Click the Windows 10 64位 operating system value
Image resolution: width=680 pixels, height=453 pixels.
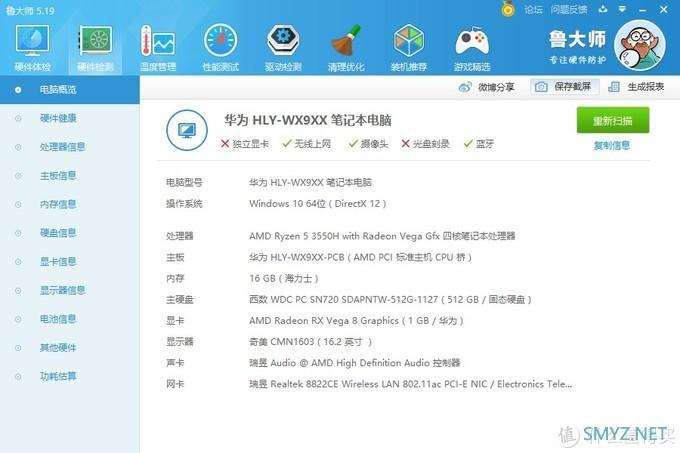click(x=317, y=204)
